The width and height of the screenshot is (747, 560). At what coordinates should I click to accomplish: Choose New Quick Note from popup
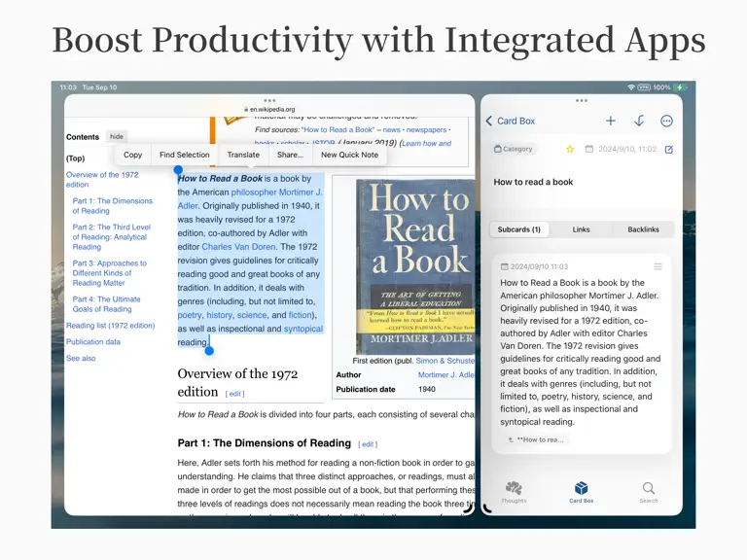[x=350, y=155]
